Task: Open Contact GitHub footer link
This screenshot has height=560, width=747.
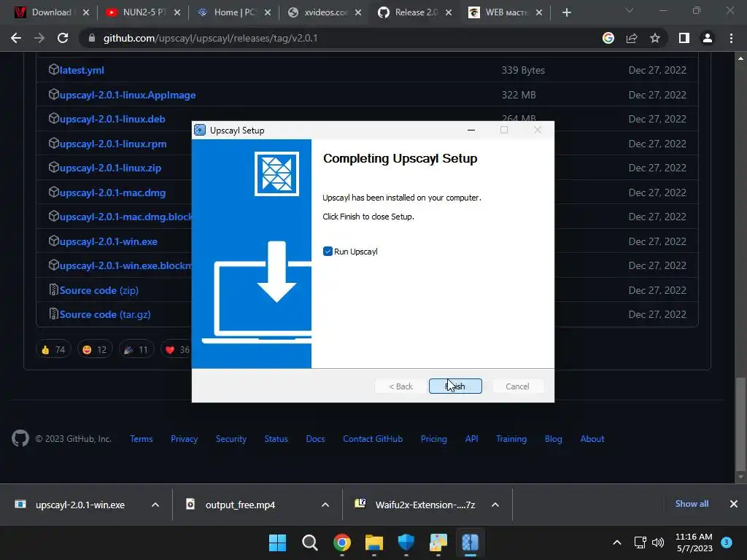Action: click(x=373, y=439)
